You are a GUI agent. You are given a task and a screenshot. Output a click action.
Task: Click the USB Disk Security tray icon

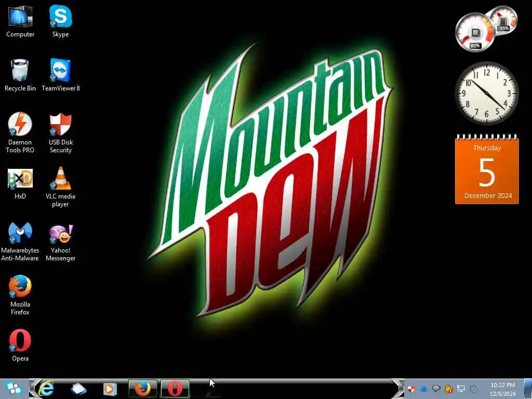(411, 389)
